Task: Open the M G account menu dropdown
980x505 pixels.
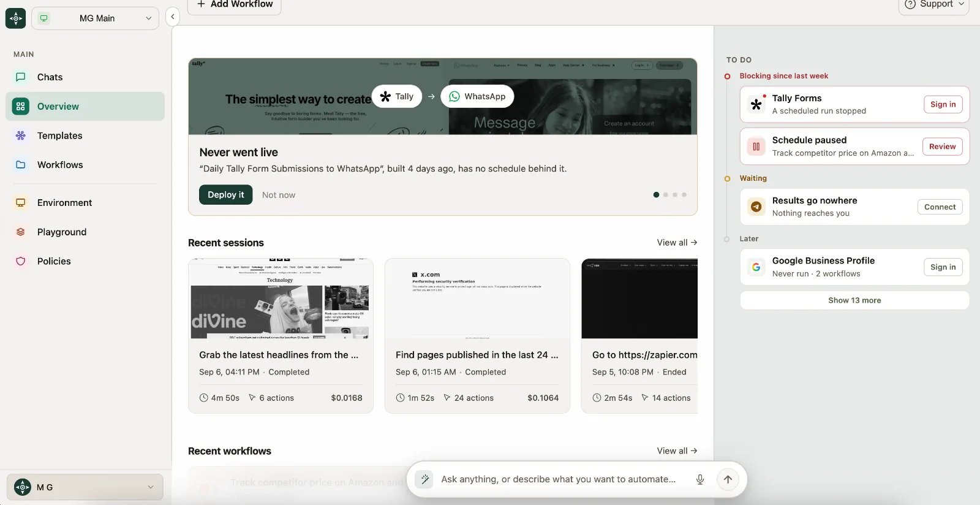Action: pyautogui.click(x=85, y=487)
